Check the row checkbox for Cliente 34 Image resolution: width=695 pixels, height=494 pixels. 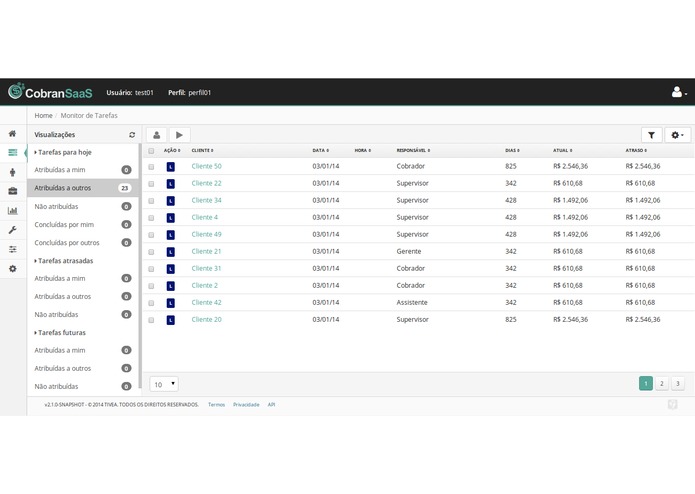(151, 201)
